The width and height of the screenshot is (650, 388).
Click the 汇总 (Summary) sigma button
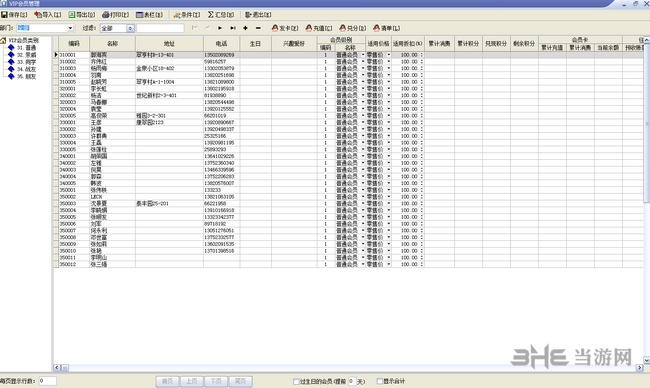[221, 15]
